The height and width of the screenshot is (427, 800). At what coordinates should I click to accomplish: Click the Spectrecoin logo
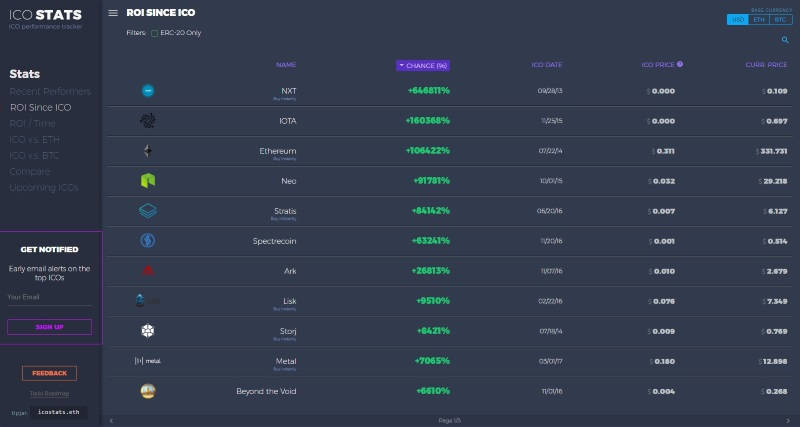pos(148,241)
